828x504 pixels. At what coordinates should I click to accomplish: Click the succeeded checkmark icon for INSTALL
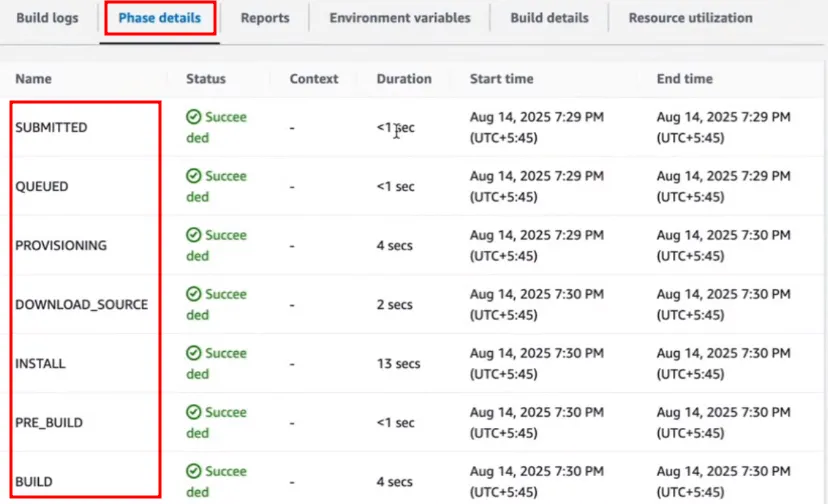194,353
